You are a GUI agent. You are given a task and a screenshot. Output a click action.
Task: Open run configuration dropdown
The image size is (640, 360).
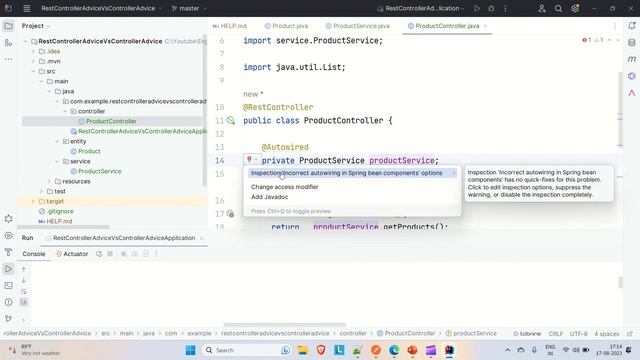click(421, 8)
